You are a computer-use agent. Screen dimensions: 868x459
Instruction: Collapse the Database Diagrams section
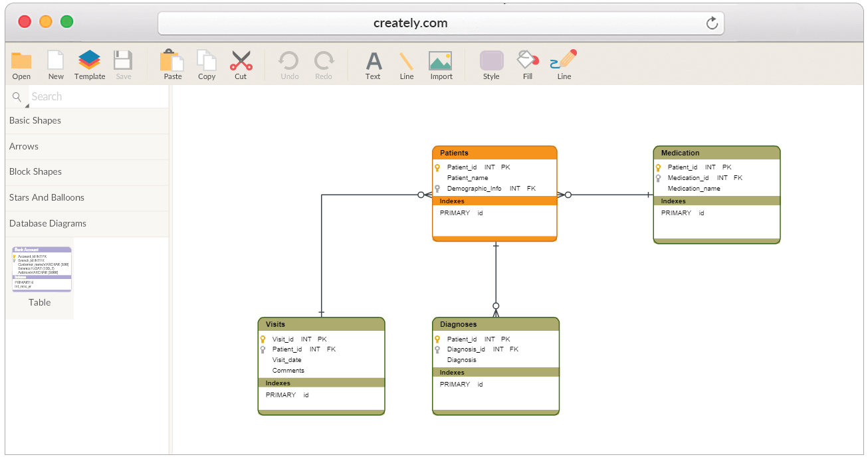point(47,223)
